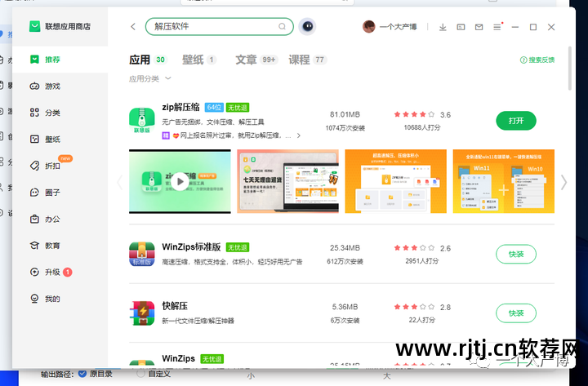Screen dimensions: 588x386
Task: Open the partially visible WinZips title
Action: point(179,358)
